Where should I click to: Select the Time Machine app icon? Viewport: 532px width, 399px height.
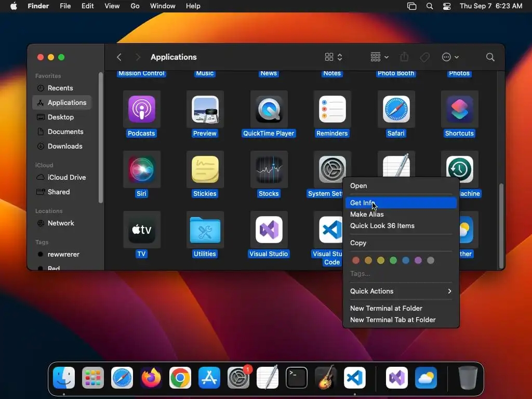(459, 169)
